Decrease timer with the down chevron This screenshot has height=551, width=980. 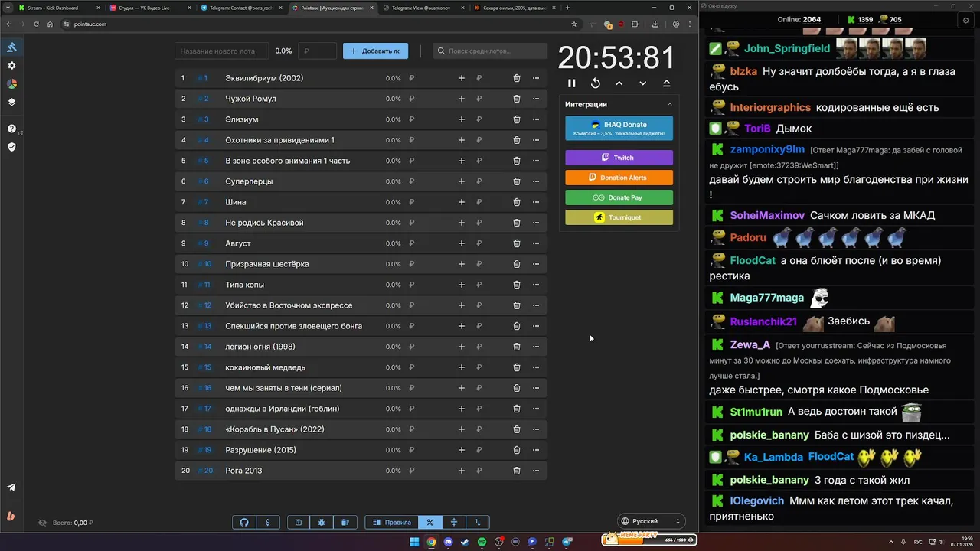point(642,83)
